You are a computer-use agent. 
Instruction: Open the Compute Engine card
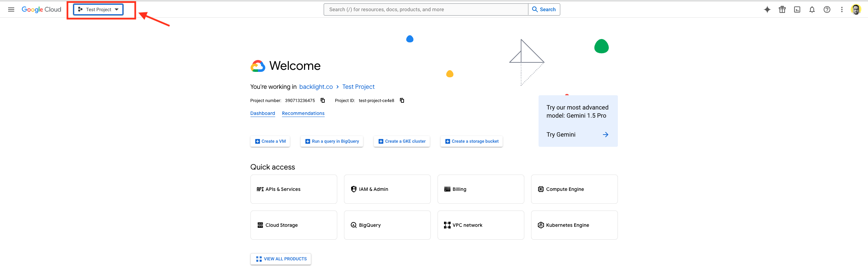(x=574, y=189)
